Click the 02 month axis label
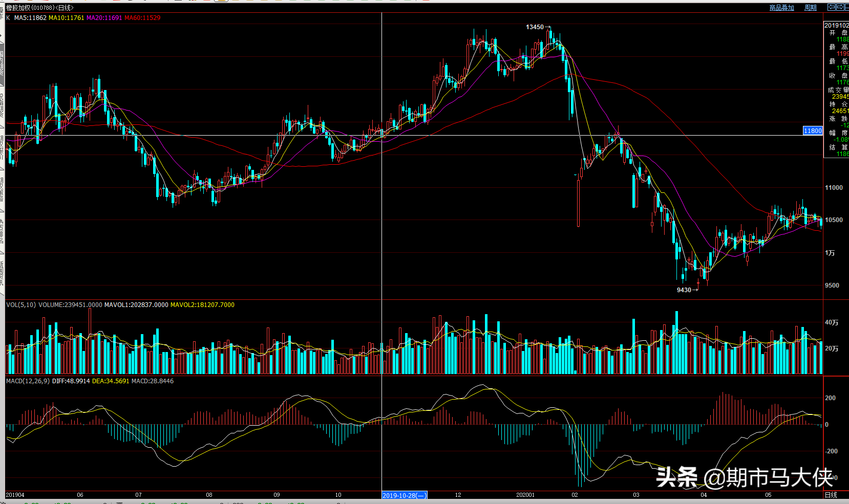This screenshot has height=504, width=849. pyautogui.click(x=575, y=495)
